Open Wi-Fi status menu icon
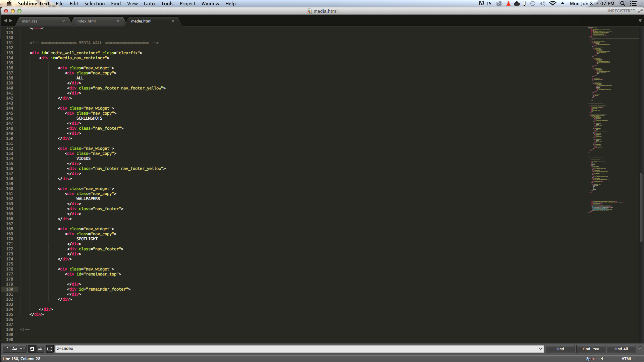Viewport: 644px width, 362px height. [553, 4]
